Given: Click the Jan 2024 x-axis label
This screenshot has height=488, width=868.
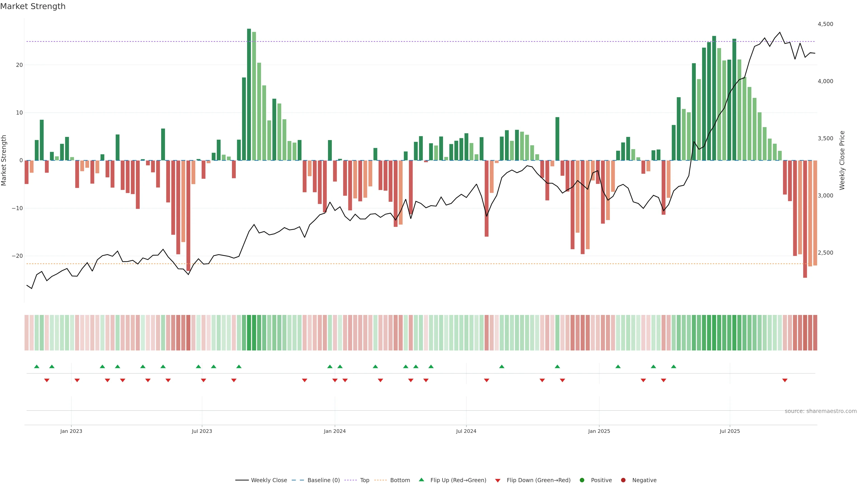Looking at the screenshot, I should [335, 431].
